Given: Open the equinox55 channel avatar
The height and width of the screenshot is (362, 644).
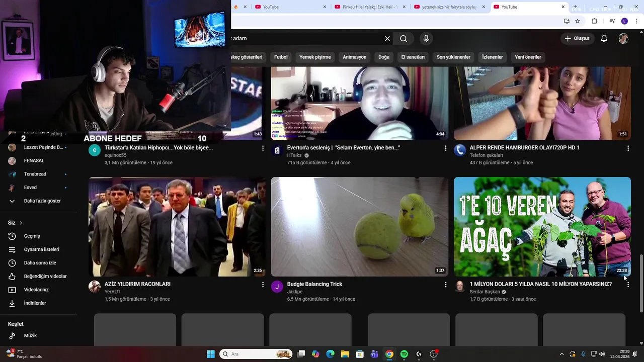Looking at the screenshot, I should click(x=95, y=150).
